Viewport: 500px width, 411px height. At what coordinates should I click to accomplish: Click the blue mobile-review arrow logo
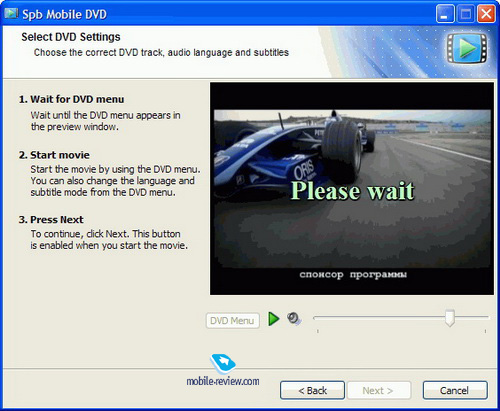point(223,363)
